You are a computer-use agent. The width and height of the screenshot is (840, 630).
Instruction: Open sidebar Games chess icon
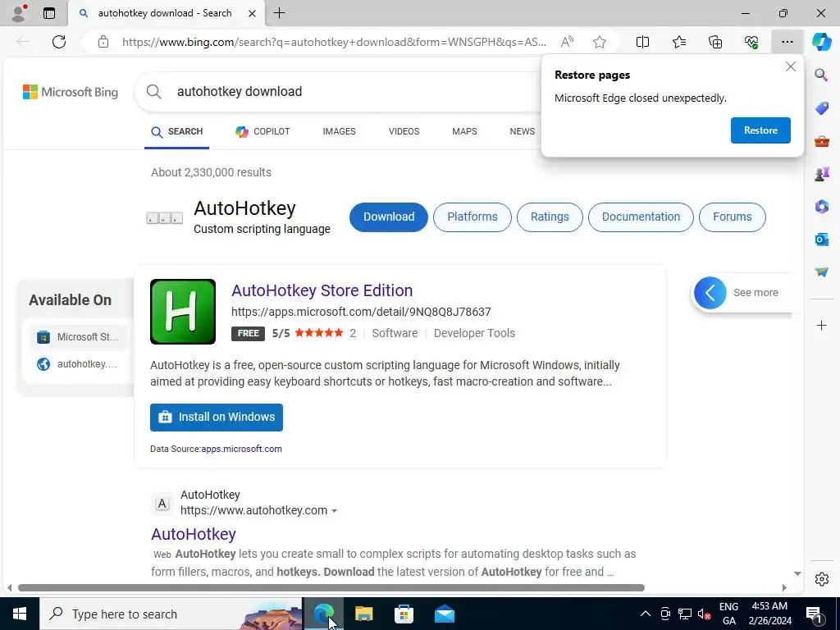(821, 174)
